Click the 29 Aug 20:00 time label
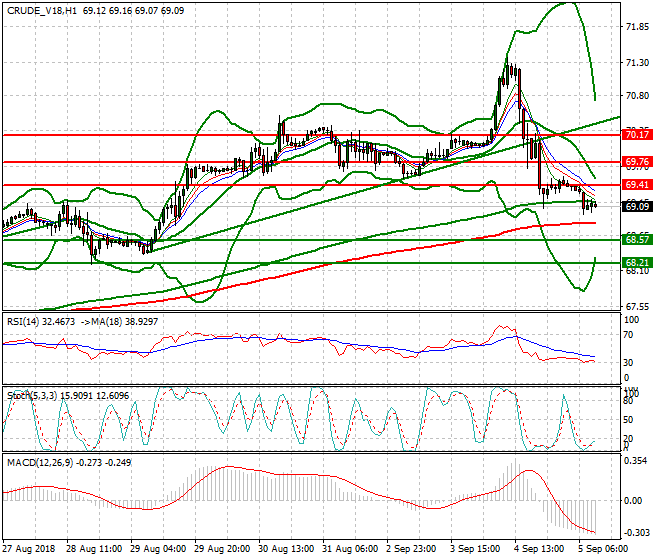The image size is (660, 560). (222, 549)
